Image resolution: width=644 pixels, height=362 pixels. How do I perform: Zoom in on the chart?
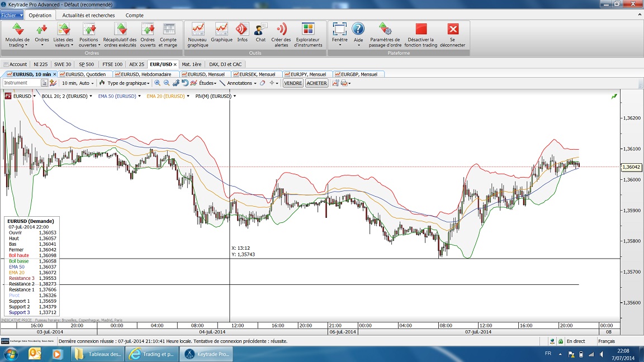(x=158, y=83)
